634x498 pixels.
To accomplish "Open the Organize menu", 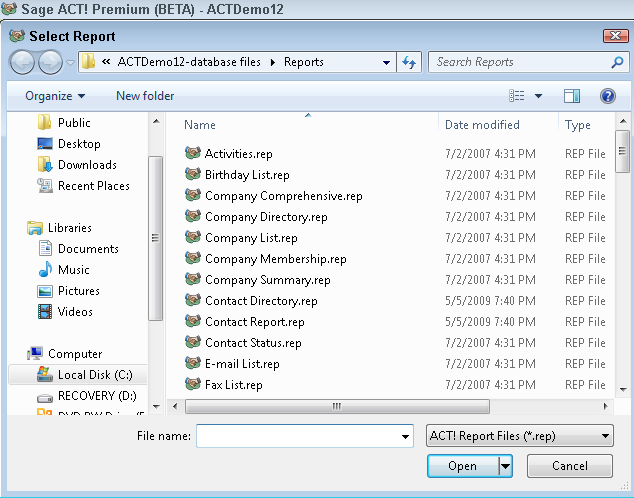I will [x=55, y=96].
